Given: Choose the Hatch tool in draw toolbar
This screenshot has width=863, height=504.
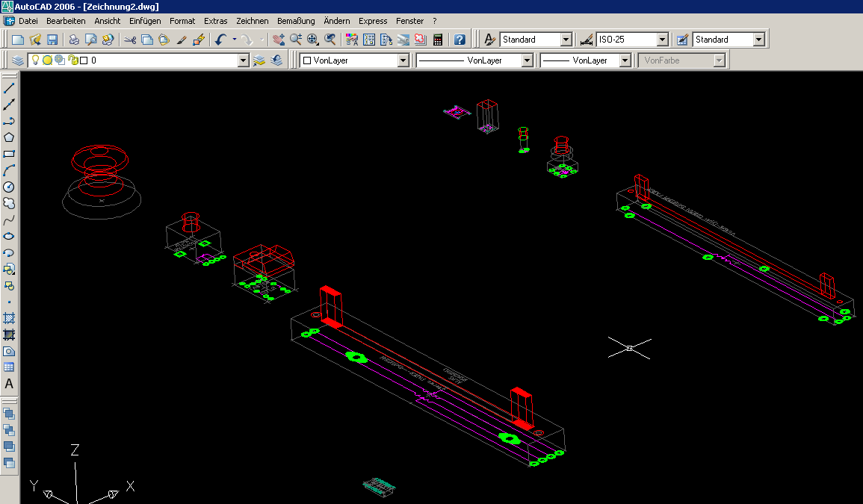Looking at the screenshot, I should tap(9, 318).
